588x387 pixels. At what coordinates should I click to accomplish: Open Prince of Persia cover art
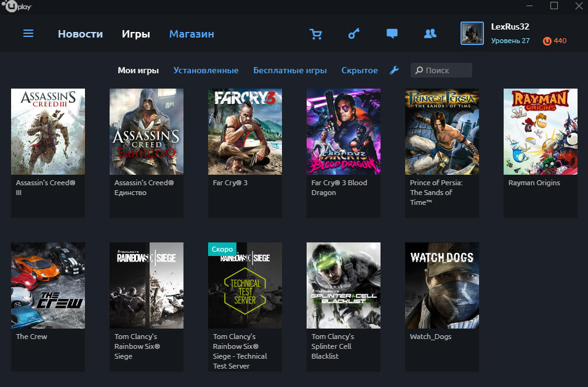coord(442,132)
